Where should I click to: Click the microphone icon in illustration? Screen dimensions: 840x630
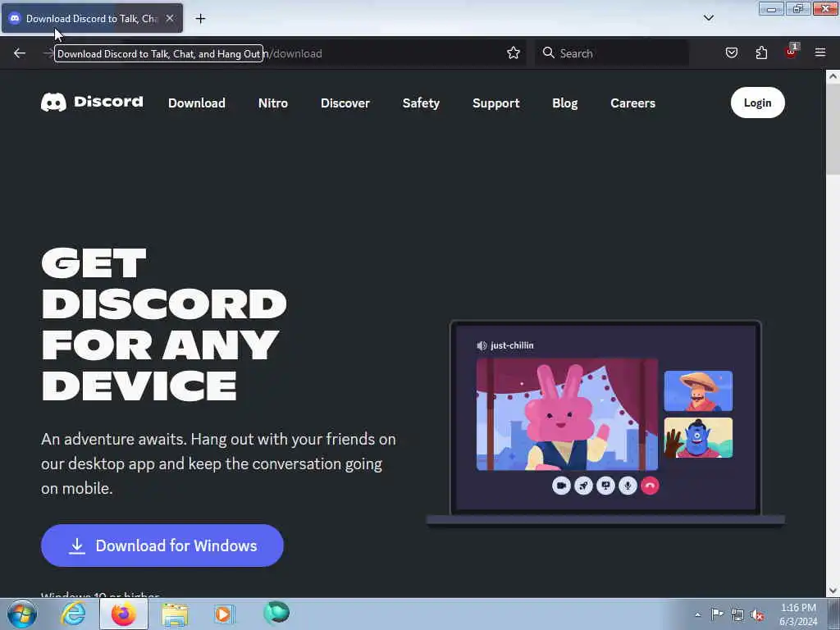[x=628, y=486]
